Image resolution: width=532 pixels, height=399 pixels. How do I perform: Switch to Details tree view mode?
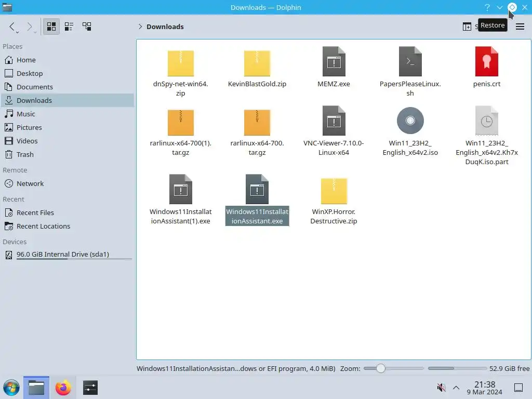87,26
